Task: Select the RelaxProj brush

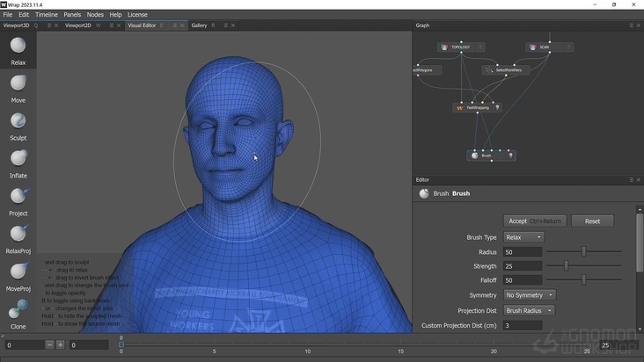Action: pos(18,235)
